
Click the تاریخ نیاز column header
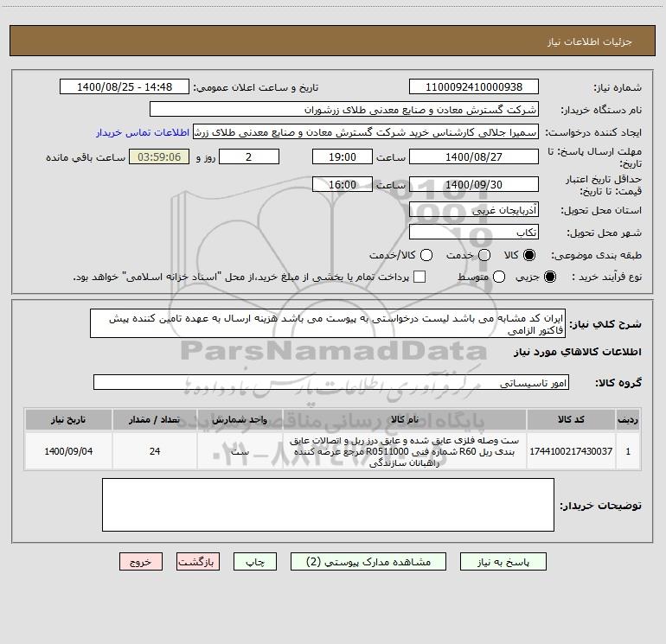click(68, 419)
